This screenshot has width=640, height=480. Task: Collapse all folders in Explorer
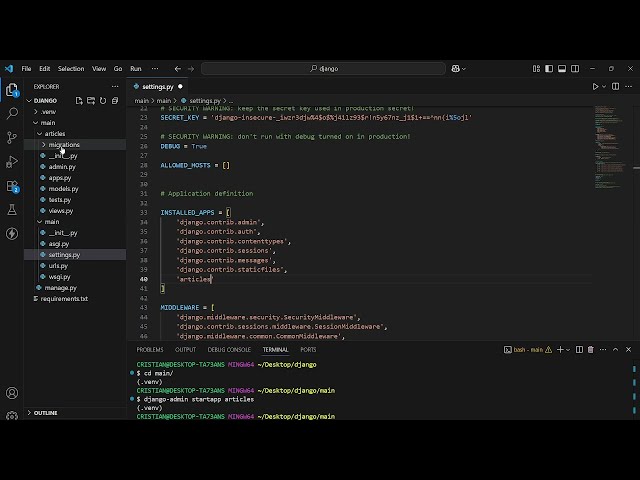115,100
